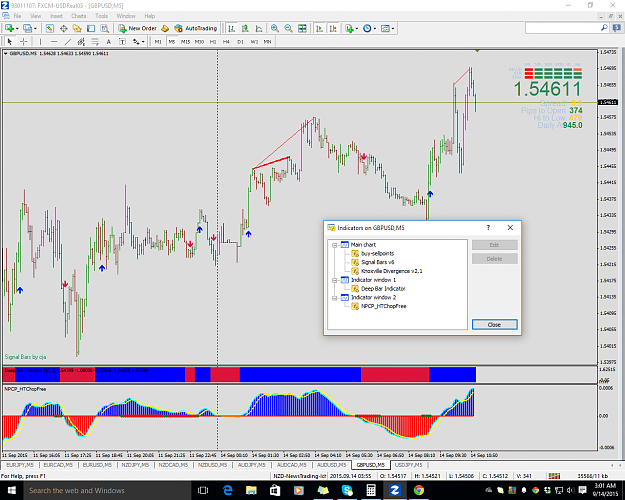Image resolution: width=625 pixels, height=500 pixels.
Task: Select the Equidistant Channel tool
Action: point(81,41)
